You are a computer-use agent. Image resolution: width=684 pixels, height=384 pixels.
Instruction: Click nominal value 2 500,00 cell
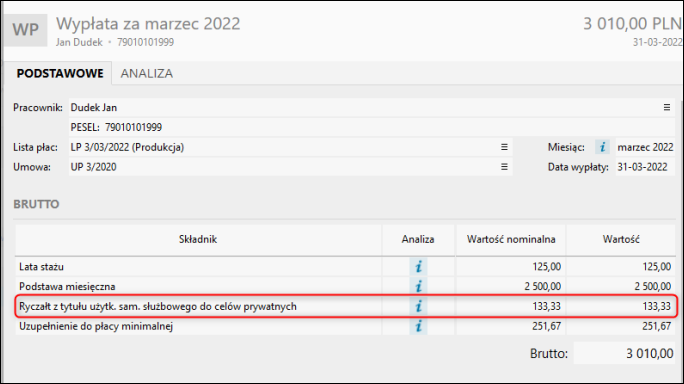pos(511,286)
